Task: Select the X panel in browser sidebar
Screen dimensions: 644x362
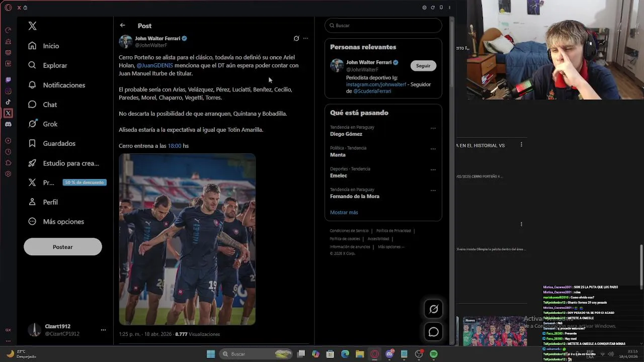Action: pyautogui.click(x=8, y=113)
